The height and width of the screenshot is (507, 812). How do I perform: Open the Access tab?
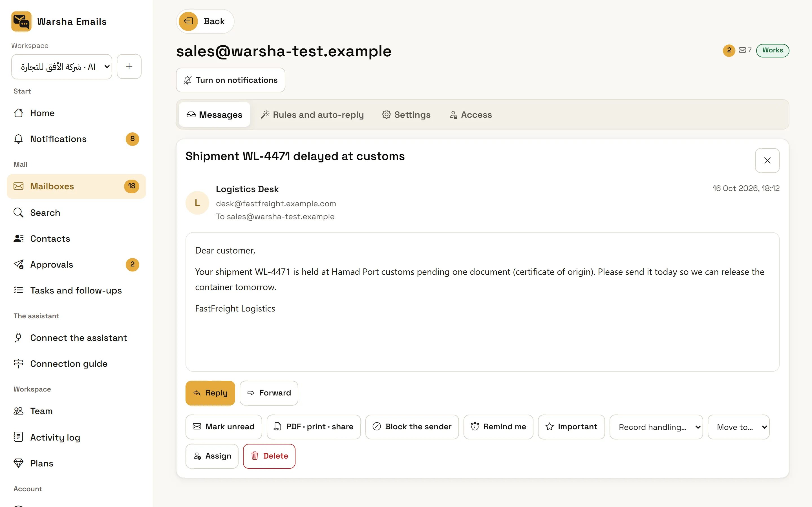470,115
